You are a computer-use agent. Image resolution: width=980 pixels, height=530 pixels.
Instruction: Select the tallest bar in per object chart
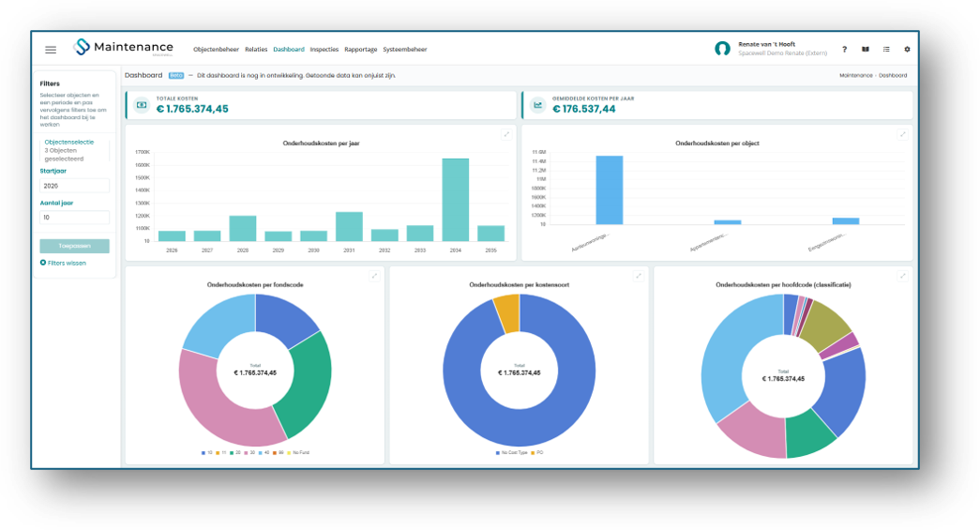point(610,190)
